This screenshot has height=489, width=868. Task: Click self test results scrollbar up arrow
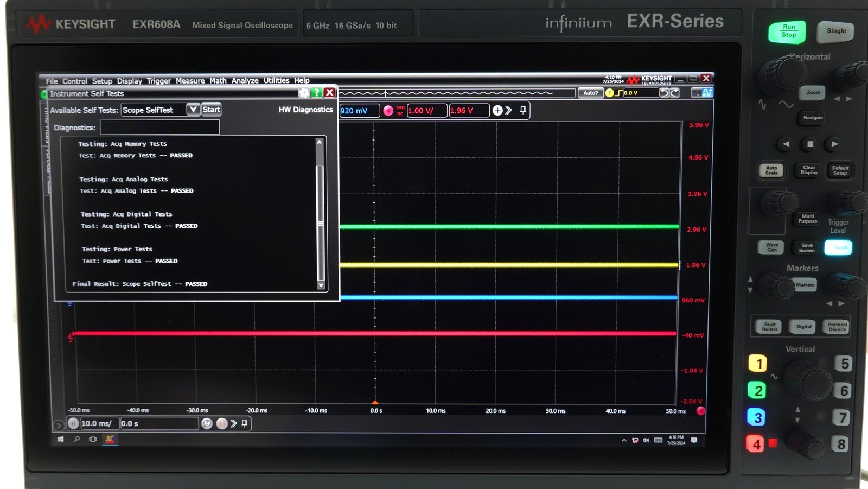tap(320, 142)
